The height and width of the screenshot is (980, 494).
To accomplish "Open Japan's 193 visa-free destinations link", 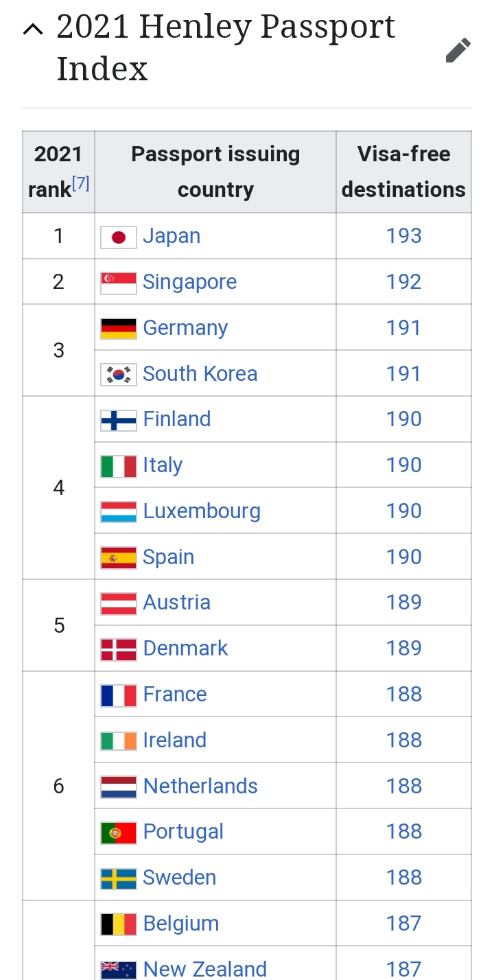I will [403, 236].
